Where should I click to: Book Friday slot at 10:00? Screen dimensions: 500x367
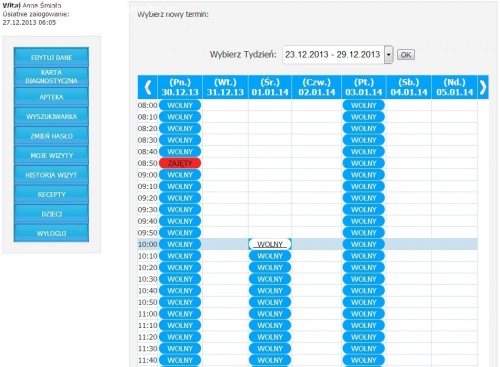(x=364, y=244)
